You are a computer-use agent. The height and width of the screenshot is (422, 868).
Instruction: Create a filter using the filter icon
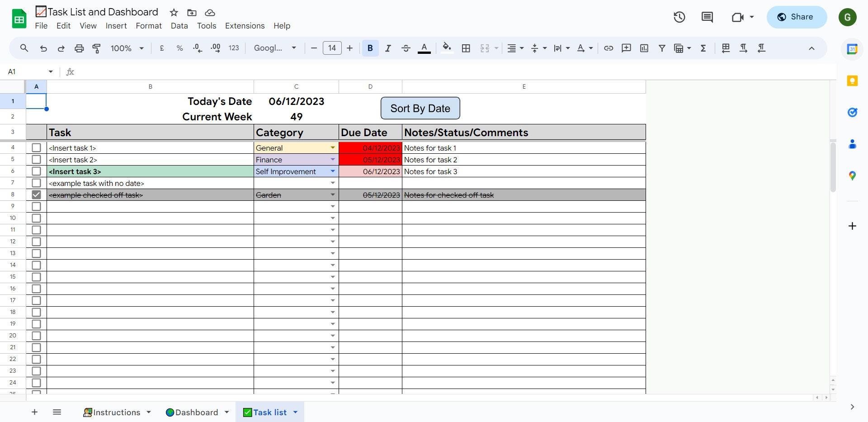click(x=662, y=48)
